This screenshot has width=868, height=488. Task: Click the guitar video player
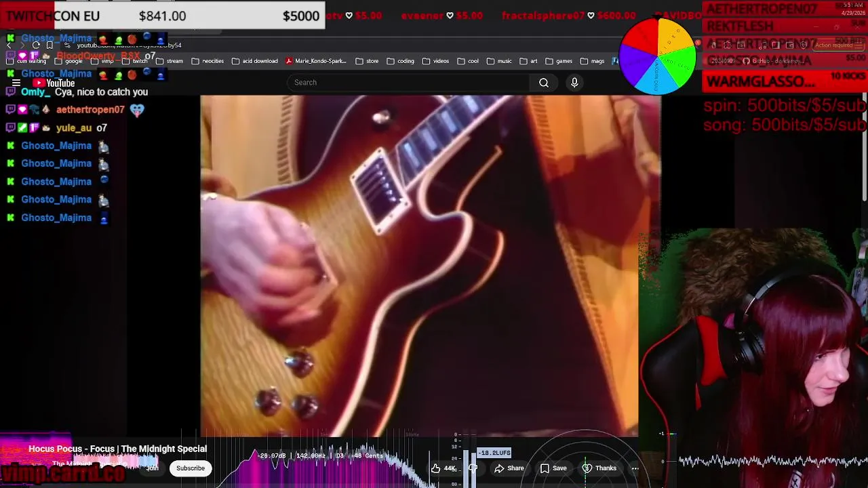click(x=431, y=266)
